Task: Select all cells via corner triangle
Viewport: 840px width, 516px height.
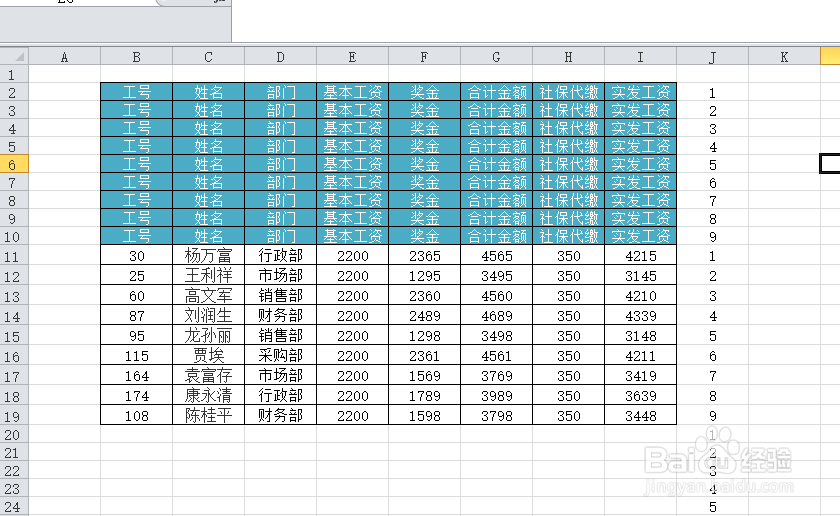Action: point(14,56)
